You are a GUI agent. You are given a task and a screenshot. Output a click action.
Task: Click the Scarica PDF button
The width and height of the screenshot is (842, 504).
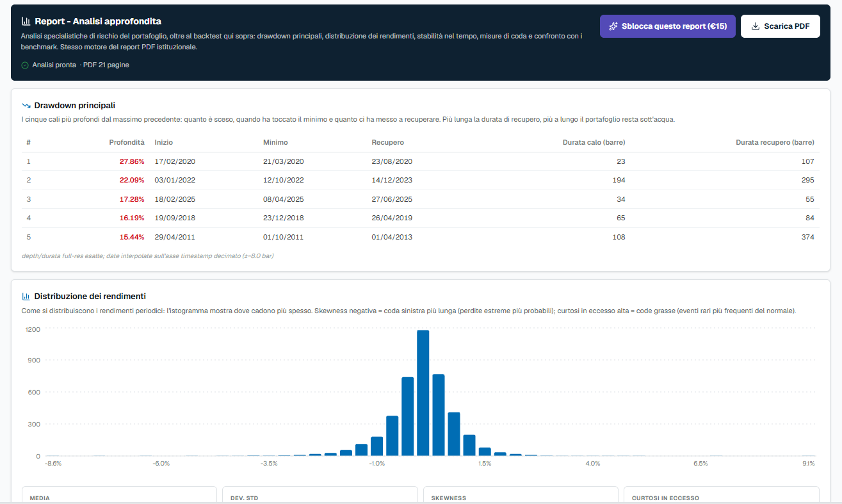click(780, 26)
